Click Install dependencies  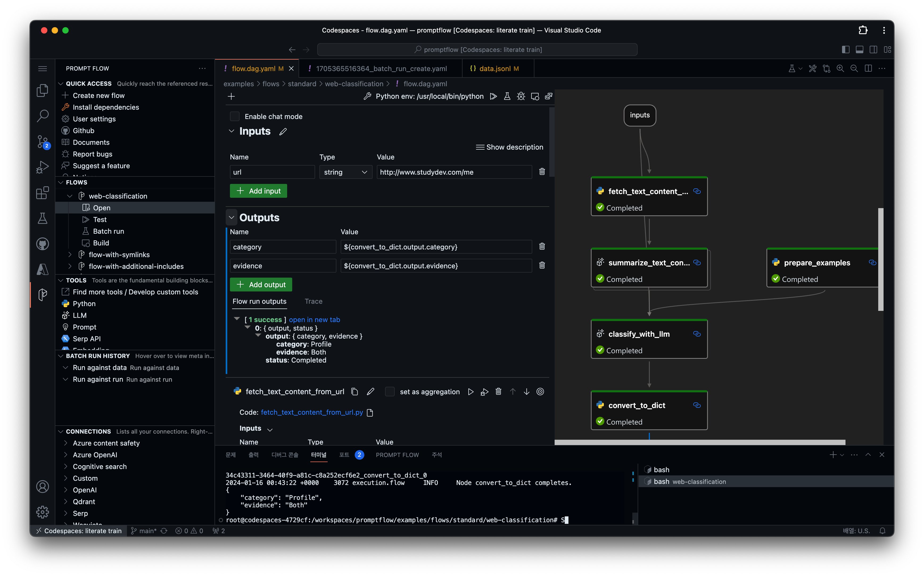106,108
